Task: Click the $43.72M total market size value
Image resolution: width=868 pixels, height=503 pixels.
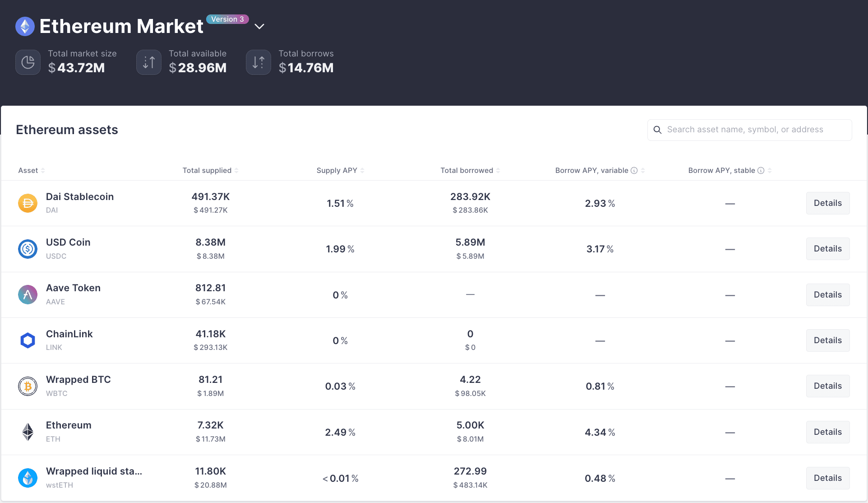Action: tap(76, 68)
